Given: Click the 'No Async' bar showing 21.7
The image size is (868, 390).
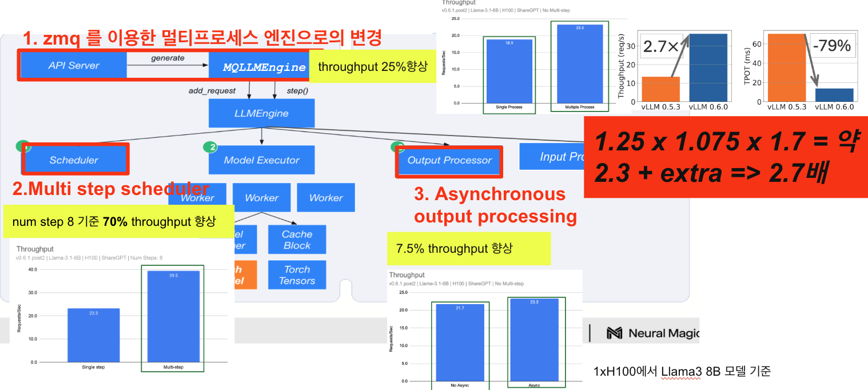Looking at the screenshot, I should tap(460, 343).
